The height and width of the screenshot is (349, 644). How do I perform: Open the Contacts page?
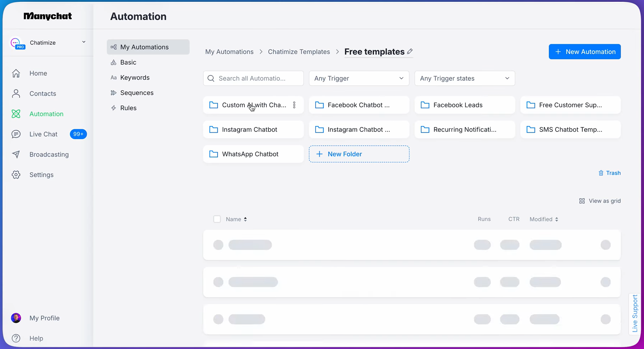pyautogui.click(x=43, y=94)
